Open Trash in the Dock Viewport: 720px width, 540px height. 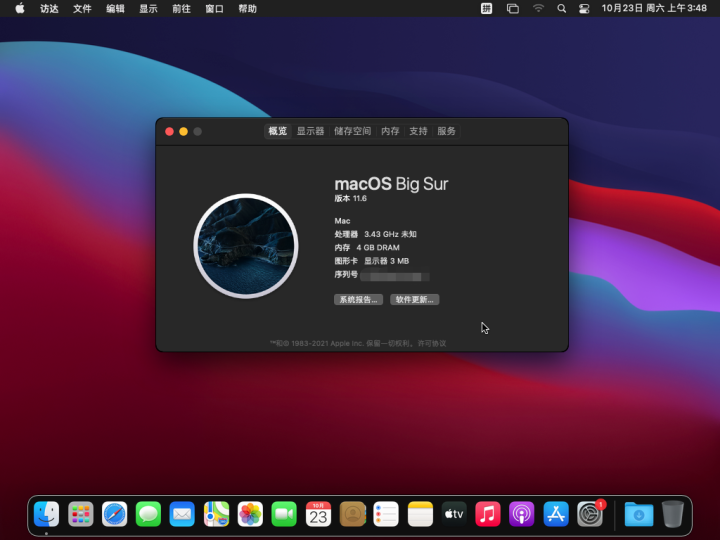673,514
